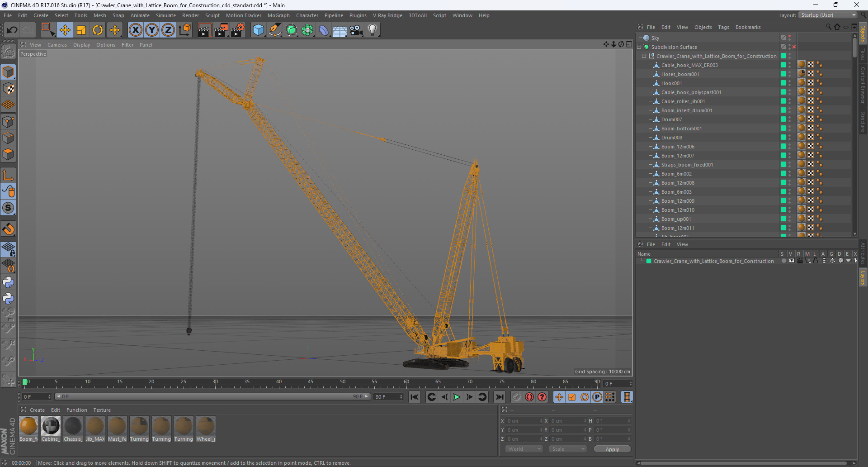Open the viewport Display menu
This screenshot has height=467, width=868.
(x=81, y=45)
